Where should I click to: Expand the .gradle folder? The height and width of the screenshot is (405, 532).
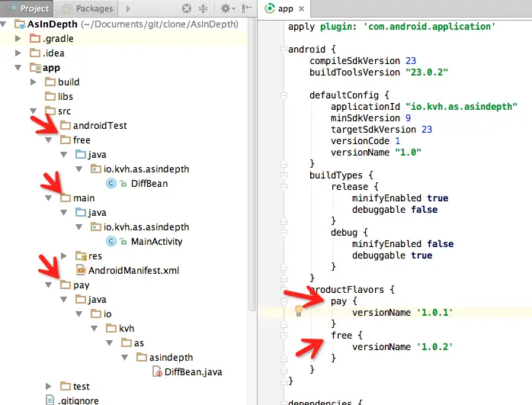coord(18,39)
